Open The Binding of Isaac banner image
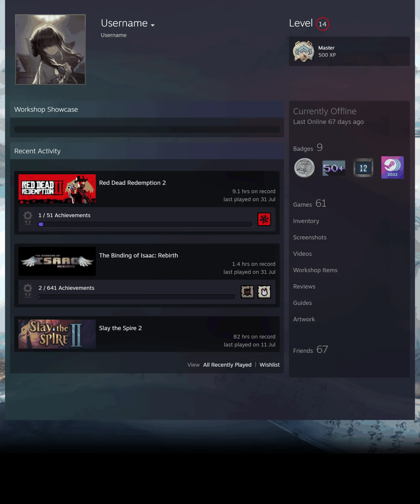420x504 pixels. pyautogui.click(x=57, y=261)
